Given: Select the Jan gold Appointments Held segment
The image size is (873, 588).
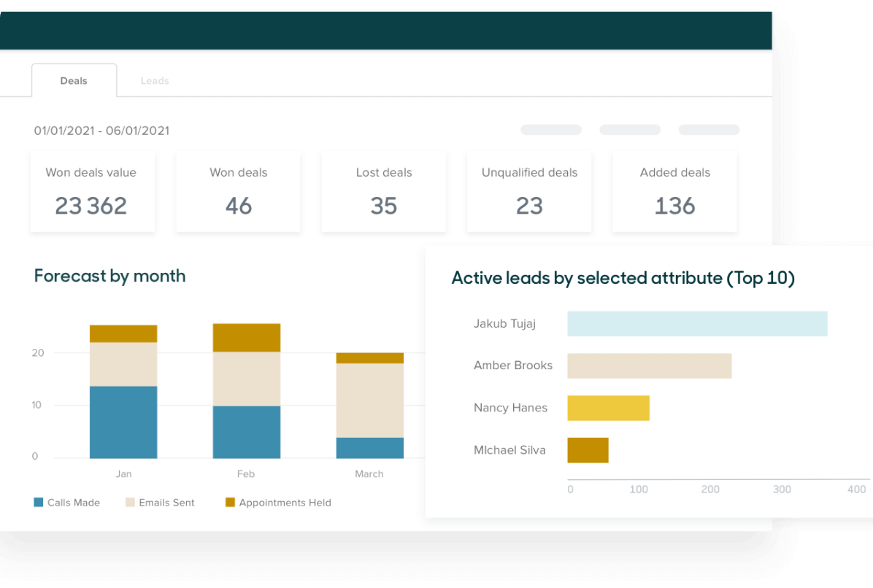Looking at the screenshot, I should [x=123, y=334].
